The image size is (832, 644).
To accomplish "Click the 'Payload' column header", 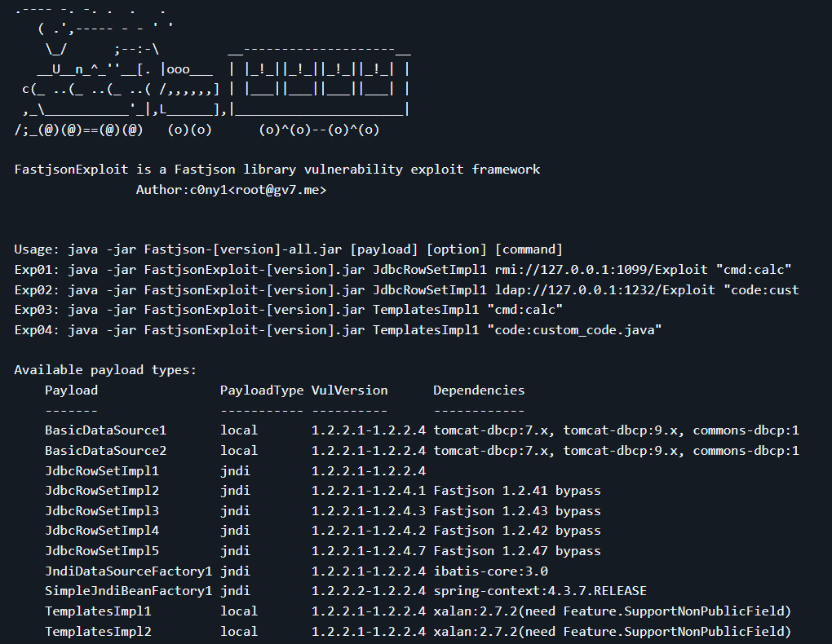I will coord(72,390).
